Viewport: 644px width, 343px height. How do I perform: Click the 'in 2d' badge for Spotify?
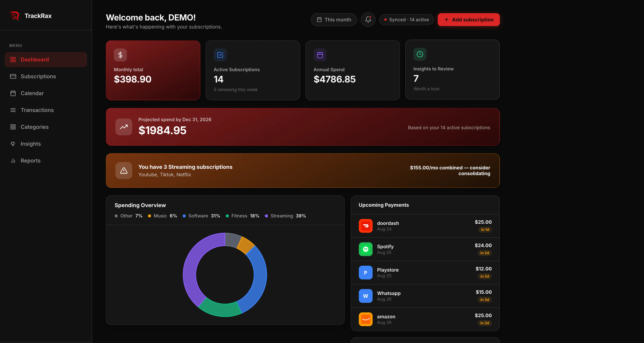point(485,253)
